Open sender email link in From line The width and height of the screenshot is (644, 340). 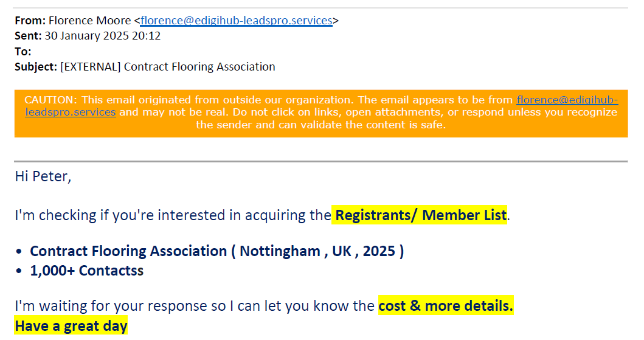pos(236,21)
